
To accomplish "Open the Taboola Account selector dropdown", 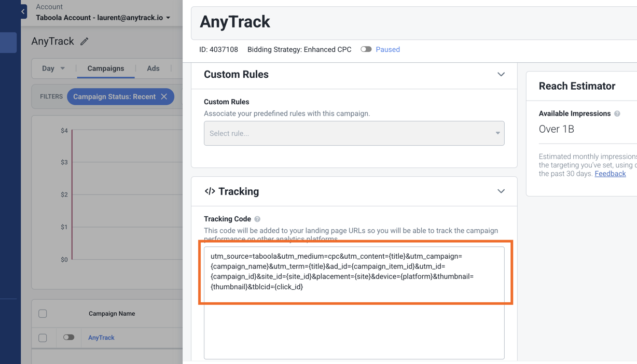I will (103, 18).
